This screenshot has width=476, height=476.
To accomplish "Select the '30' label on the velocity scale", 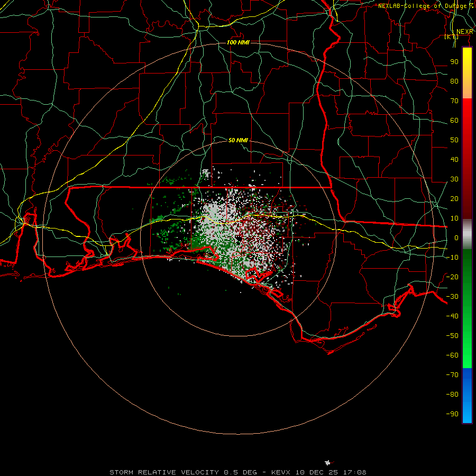I will 454,179.
